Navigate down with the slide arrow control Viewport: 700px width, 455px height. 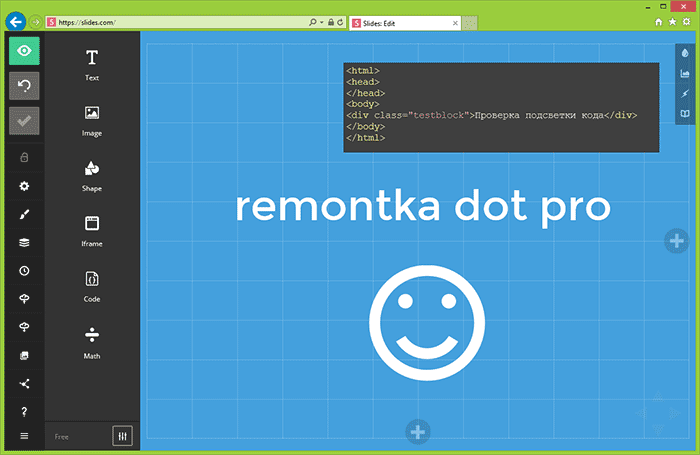point(658,430)
